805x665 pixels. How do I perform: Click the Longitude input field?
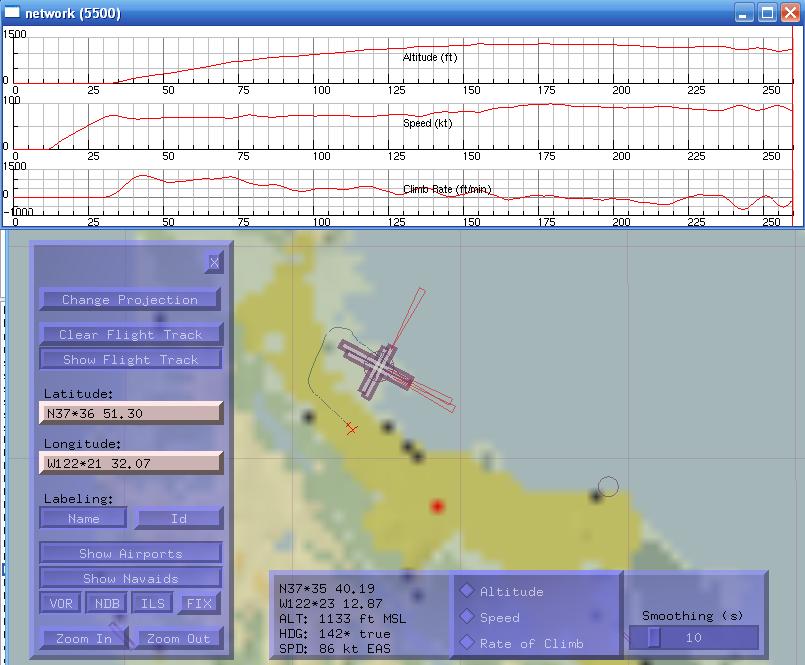130,463
